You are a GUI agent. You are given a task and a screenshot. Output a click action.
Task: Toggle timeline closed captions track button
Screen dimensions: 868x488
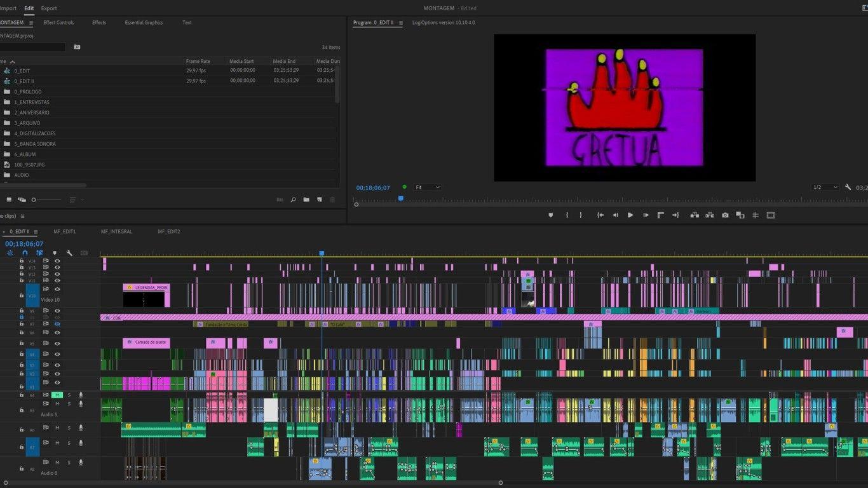click(84, 253)
